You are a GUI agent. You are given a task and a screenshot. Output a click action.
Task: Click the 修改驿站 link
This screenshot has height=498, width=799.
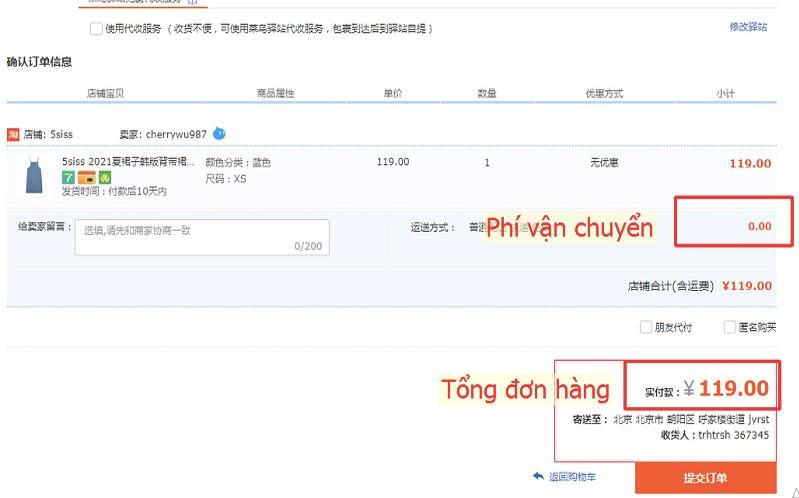point(748,27)
